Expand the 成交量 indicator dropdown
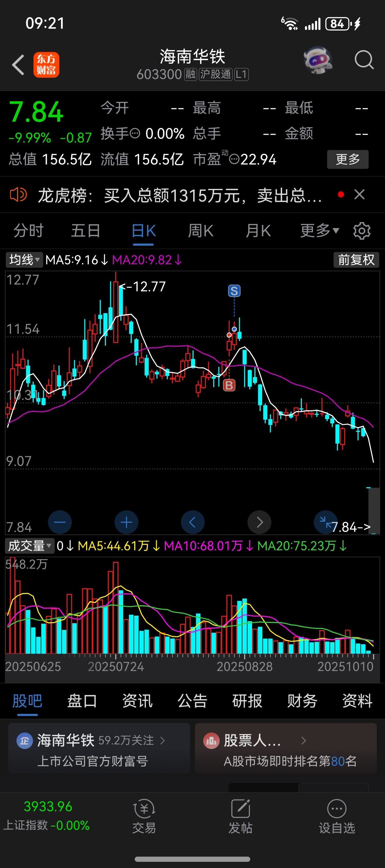 pyautogui.click(x=29, y=545)
